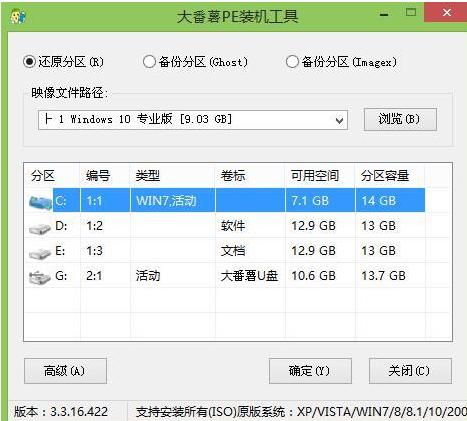Open advanced options via 高级 (A)
This screenshot has height=421, width=467.
click(65, 371)
